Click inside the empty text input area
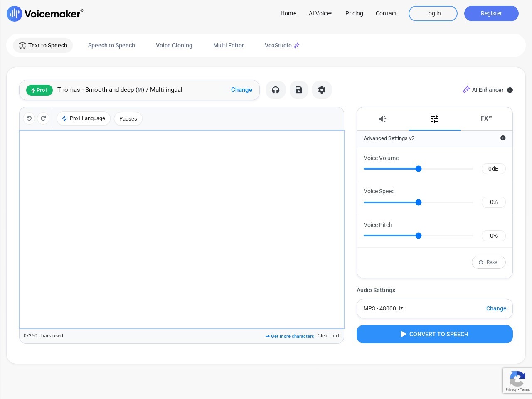 click(x=182, y=229)
